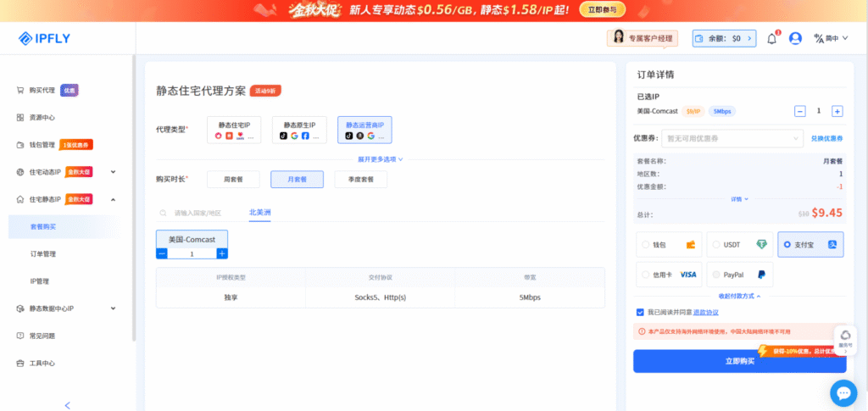The width and height of the screenshot is (868, 411).
Task: Open 服务号 floating widget
Action: click(x=845, y=339)
